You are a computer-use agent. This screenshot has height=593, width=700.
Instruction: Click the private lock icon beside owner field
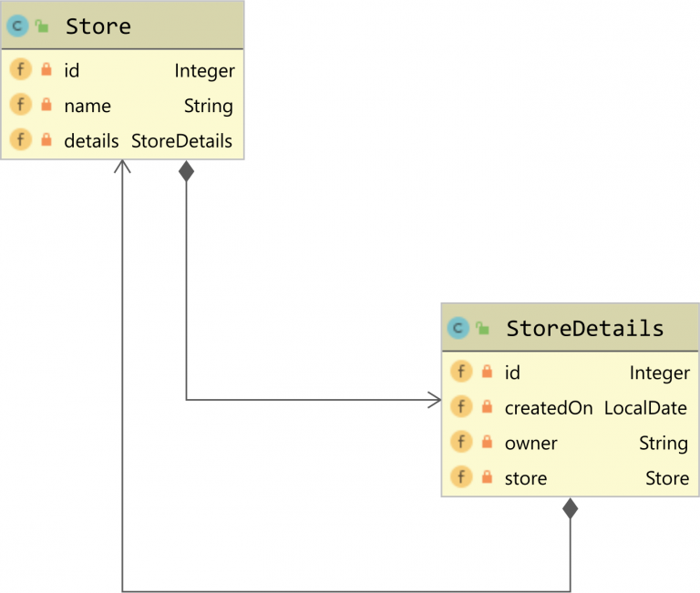(x=487, y=443)
